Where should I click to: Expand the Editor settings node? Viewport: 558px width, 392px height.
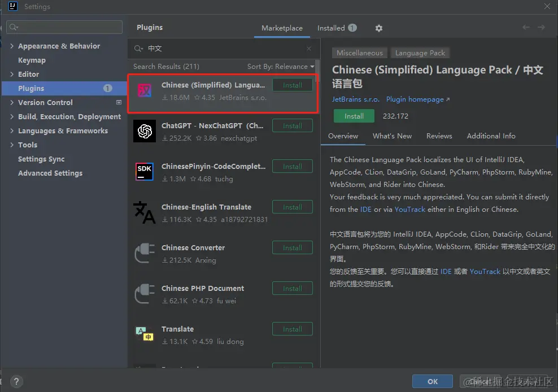pos(12,74)
